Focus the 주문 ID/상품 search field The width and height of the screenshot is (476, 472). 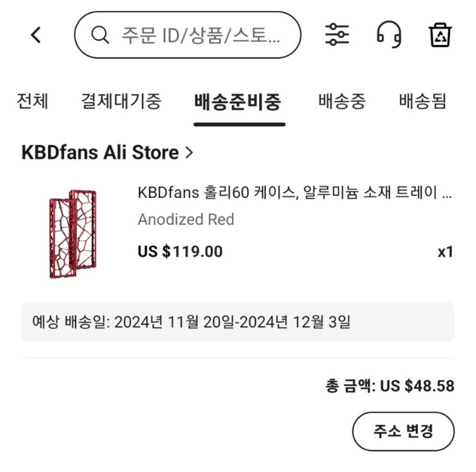coord(200,35)
